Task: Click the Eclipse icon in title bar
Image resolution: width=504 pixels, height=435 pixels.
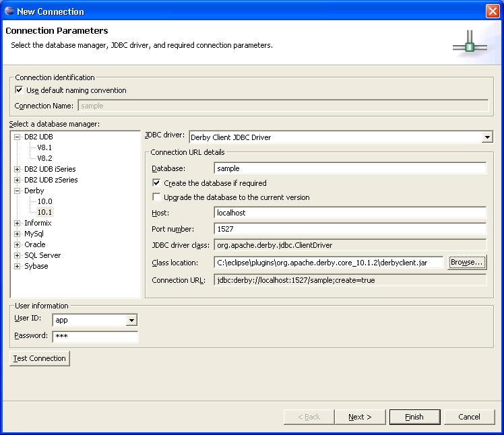Action: coord(9,11)
